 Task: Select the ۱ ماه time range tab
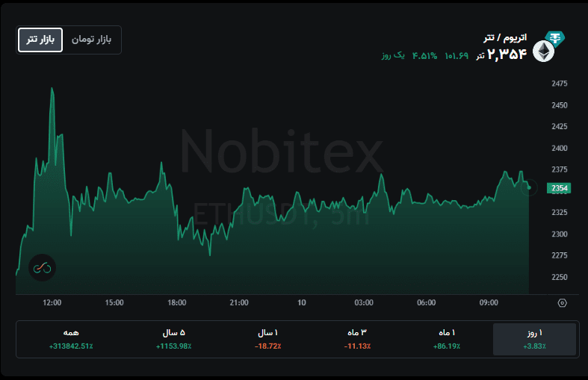coord(447,339)
